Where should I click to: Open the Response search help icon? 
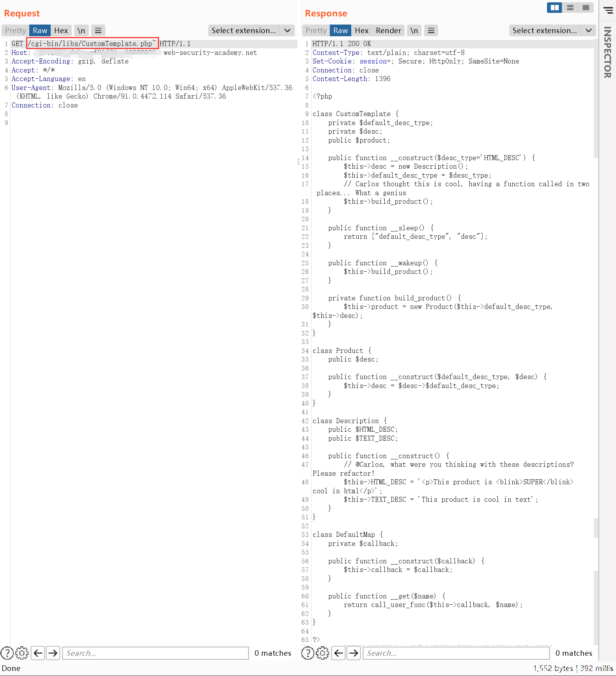[308, 653]
